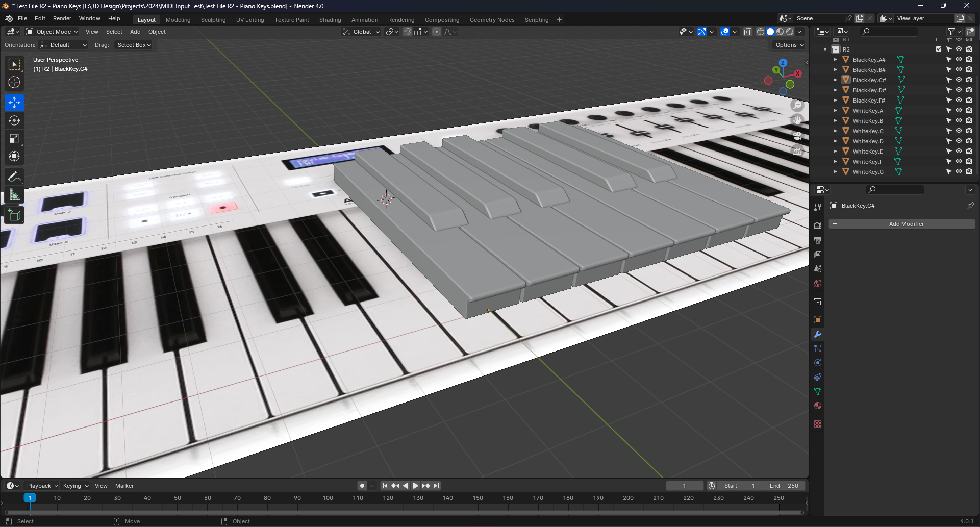Expand the WhiteKey.A outliner entry

coord(836,110)
